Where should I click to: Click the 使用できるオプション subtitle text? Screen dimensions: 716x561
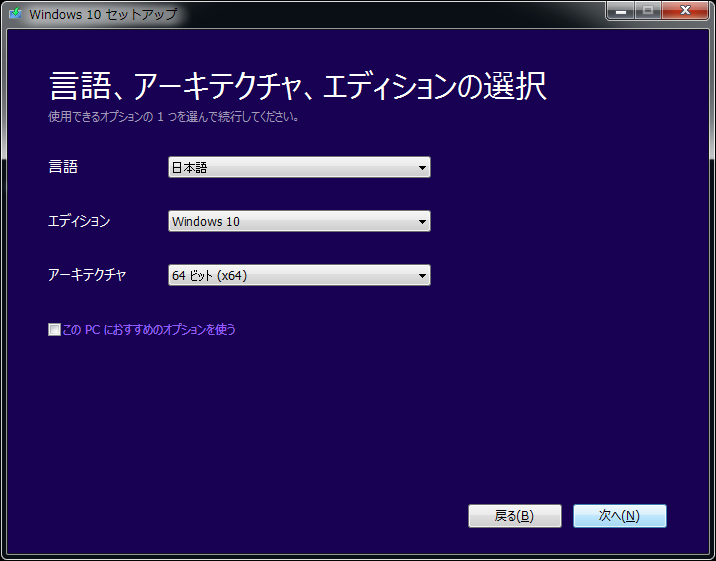tap(174, 116)
